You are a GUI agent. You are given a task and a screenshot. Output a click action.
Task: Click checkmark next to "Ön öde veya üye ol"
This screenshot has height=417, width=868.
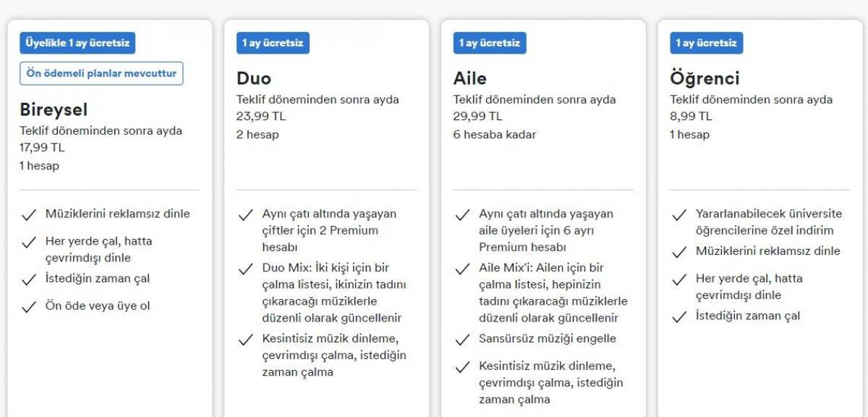(29, 307)
